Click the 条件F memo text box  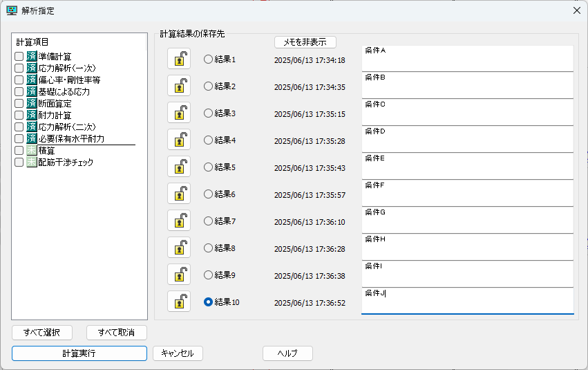click(467, 193)
